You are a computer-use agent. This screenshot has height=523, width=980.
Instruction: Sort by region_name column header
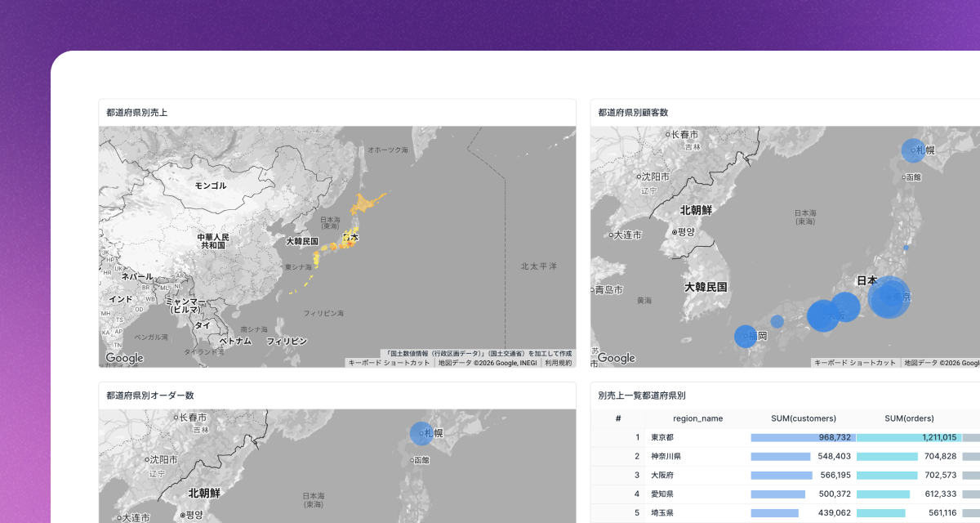click(697, 418)
